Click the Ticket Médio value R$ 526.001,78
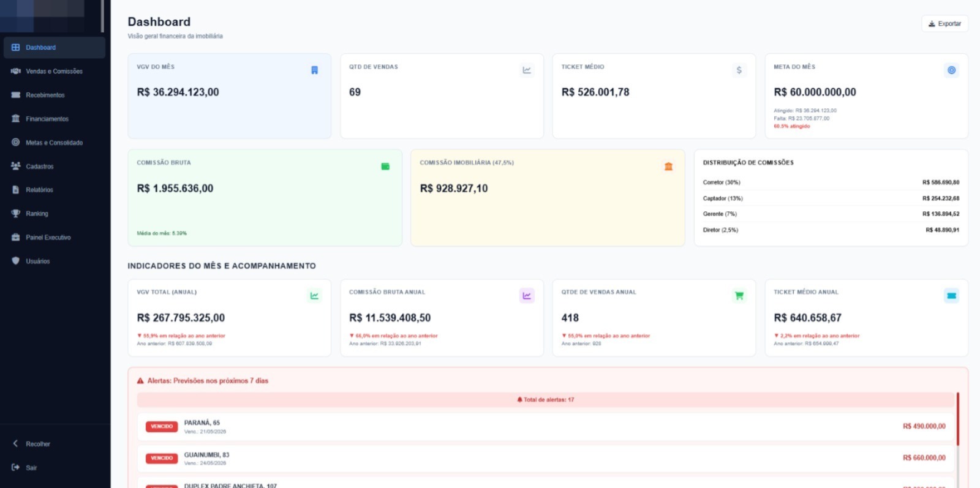 (x=595, y=92)
